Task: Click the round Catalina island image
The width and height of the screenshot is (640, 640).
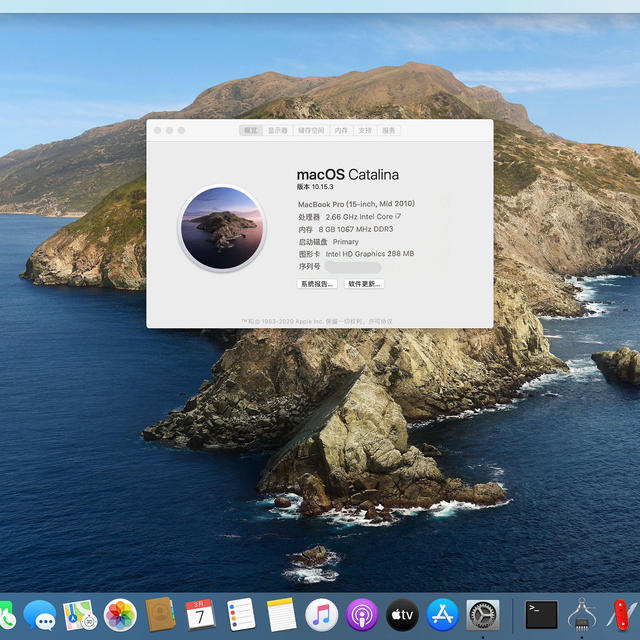Action: pyautogui.click(x=222, y=228)
